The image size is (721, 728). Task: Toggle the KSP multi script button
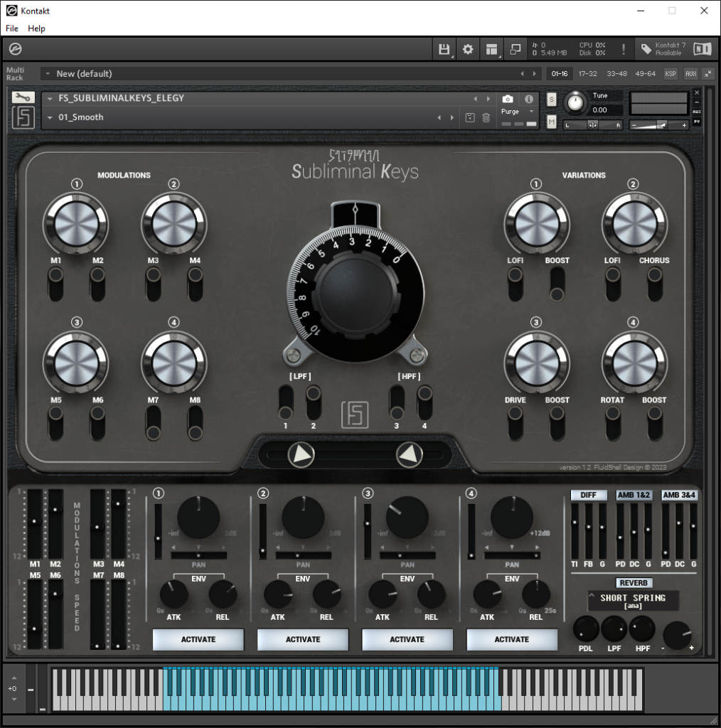(670, 73)
